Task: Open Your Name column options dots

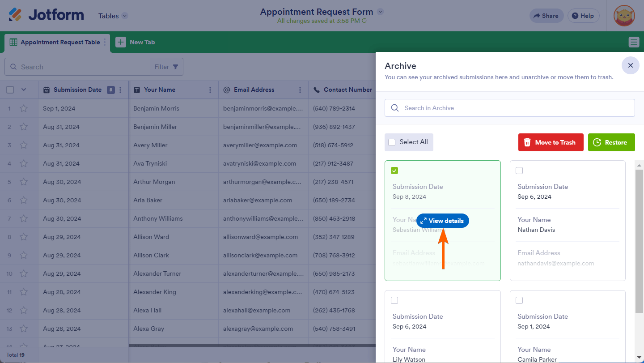Action: tap(210, 90)
